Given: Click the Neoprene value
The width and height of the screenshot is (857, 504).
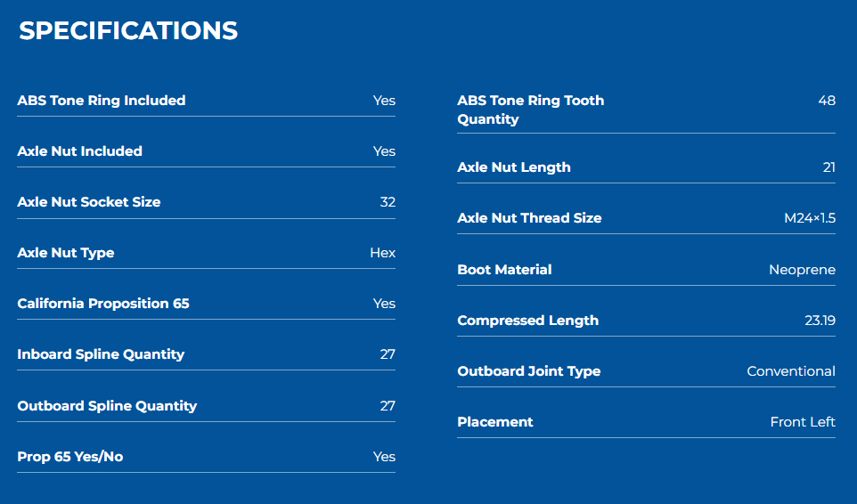Looking at the screenshot, I should (803, 270).
